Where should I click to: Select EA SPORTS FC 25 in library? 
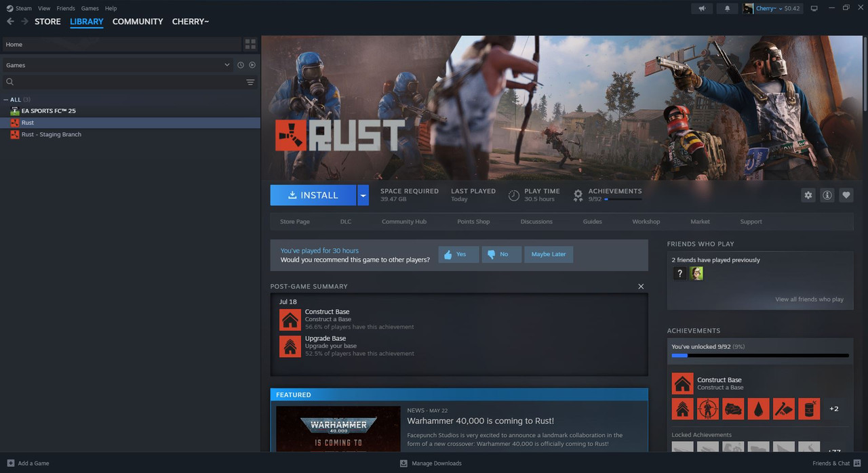coord(130,111)
